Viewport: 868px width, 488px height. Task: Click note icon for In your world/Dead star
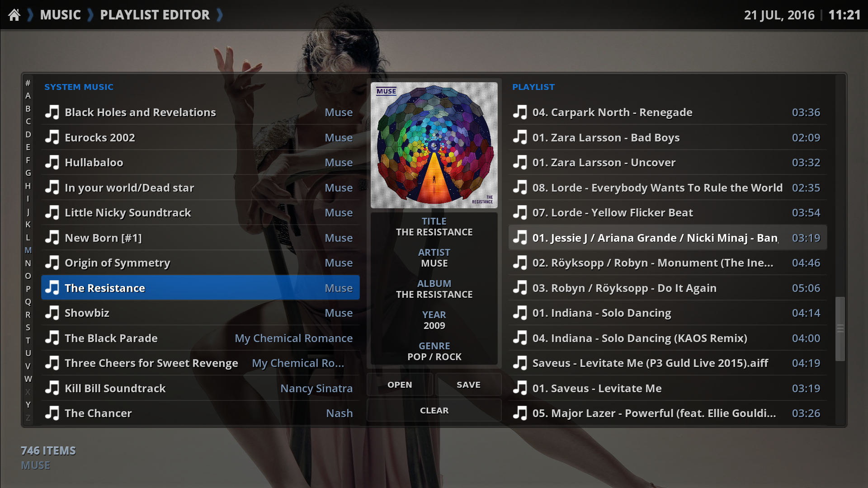52,188
